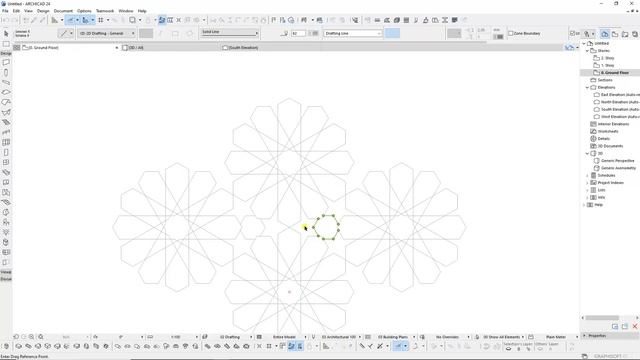
Task: Expand the Project Indexes node
Action: 588,183
